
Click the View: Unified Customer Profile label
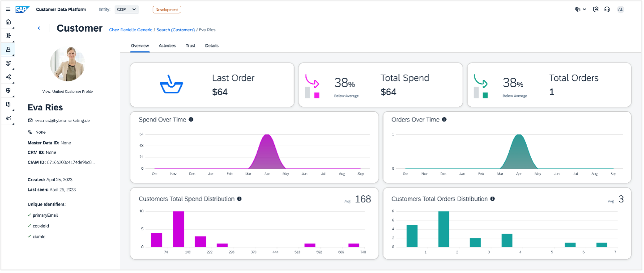68,92
